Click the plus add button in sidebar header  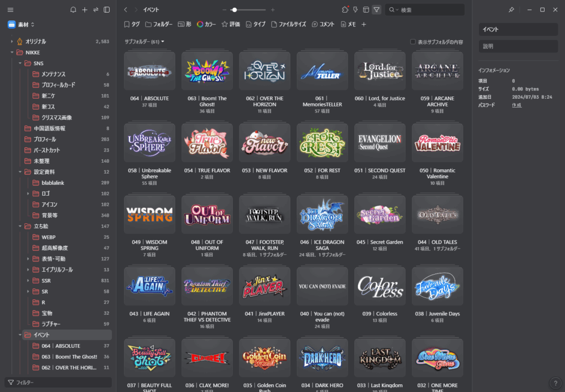84,10
